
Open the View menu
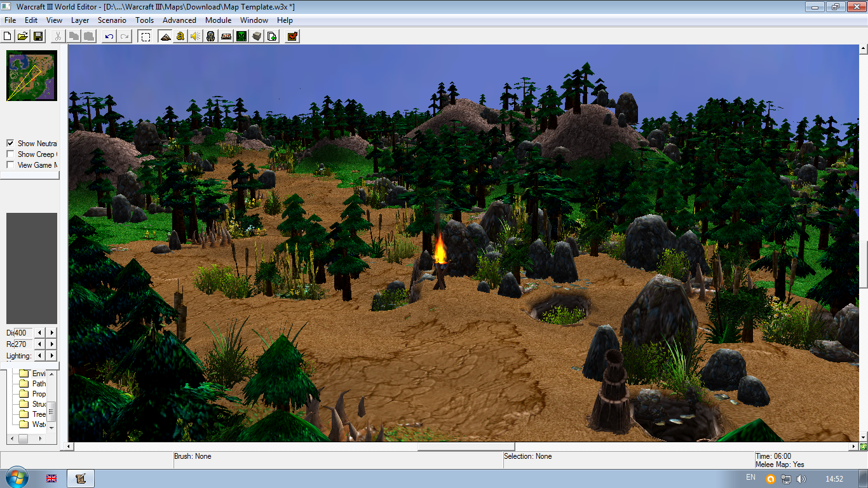(54, 20)
